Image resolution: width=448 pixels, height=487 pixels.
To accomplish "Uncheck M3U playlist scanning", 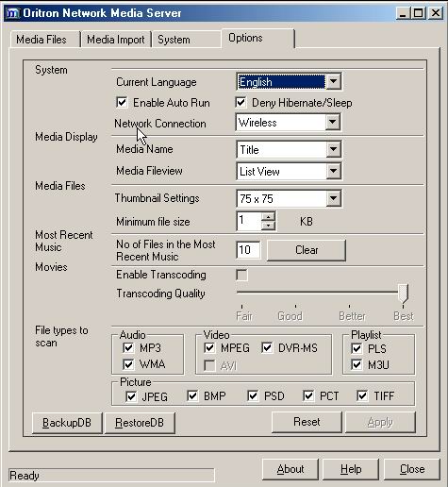I will [x=357, y=364].
